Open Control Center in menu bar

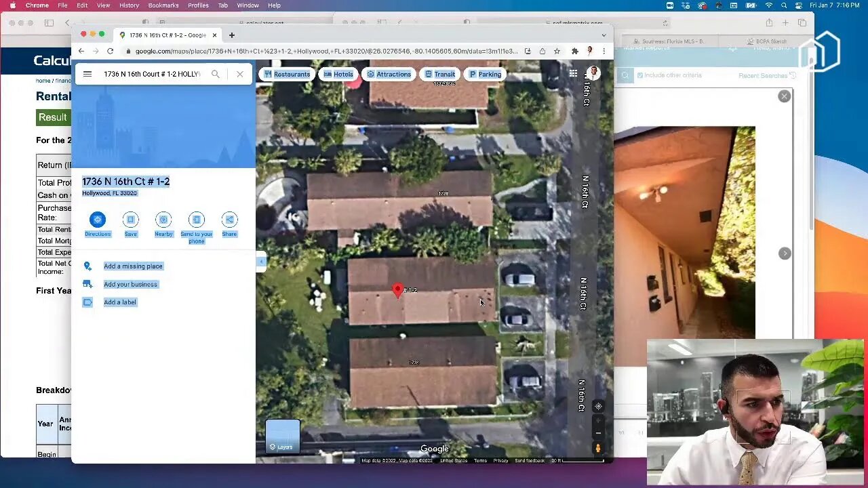pyautogui.click(x=798, y=5)
